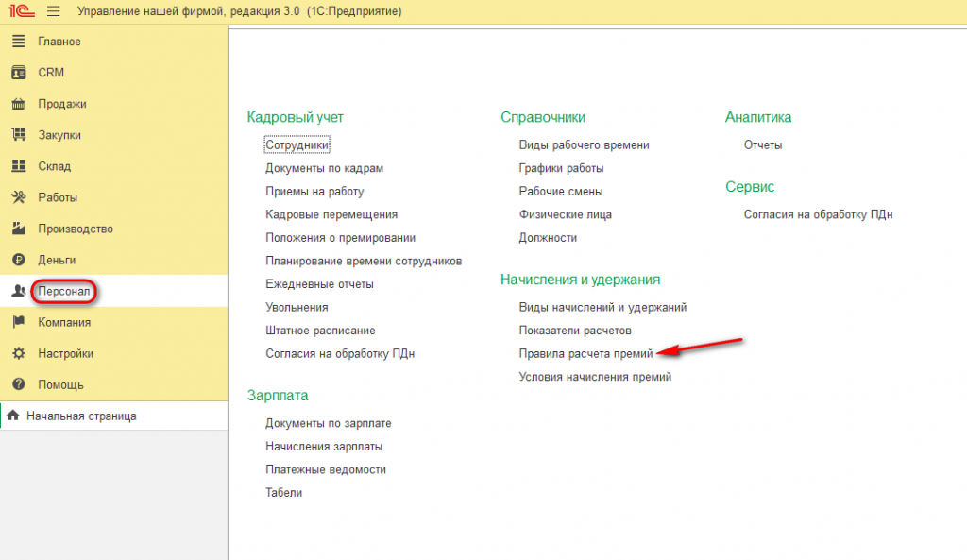Open Положения о премировании

340,237
